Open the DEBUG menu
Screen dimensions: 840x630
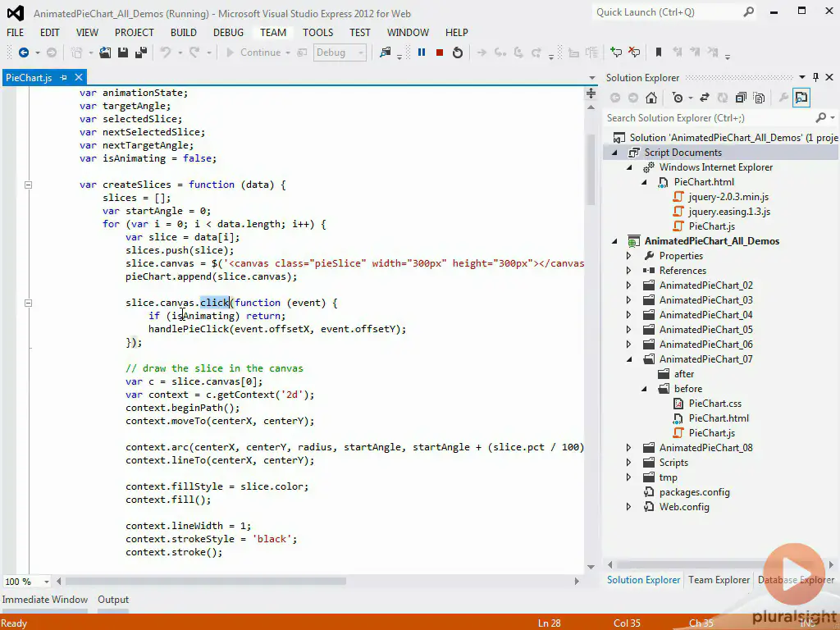point(228,33)
